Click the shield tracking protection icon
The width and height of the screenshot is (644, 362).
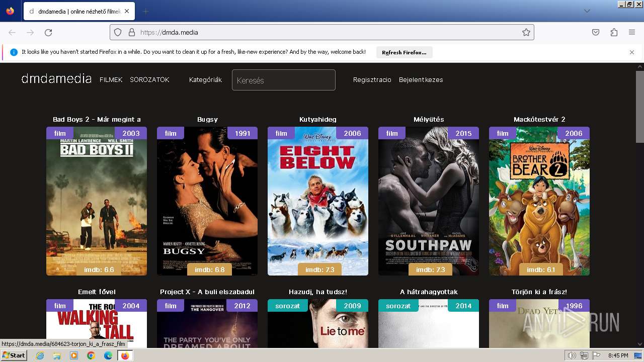[x=118, y=32]
